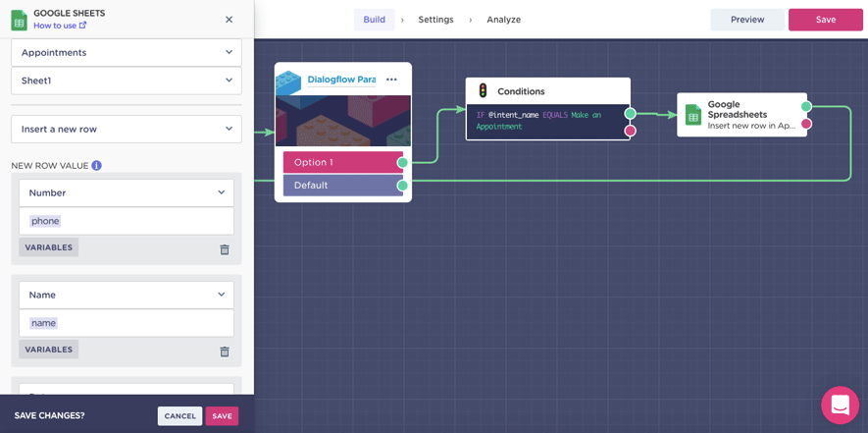The width and height of the screenshot is (868, 433).
Task: Click the green connector dot on Default
Action: tap(402, 186)
